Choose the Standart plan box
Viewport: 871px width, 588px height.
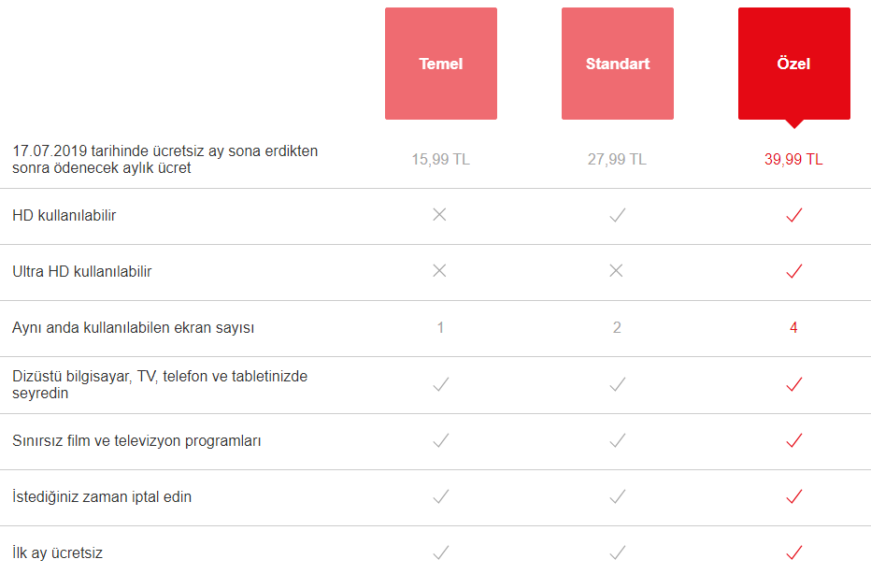click(617, 64)
